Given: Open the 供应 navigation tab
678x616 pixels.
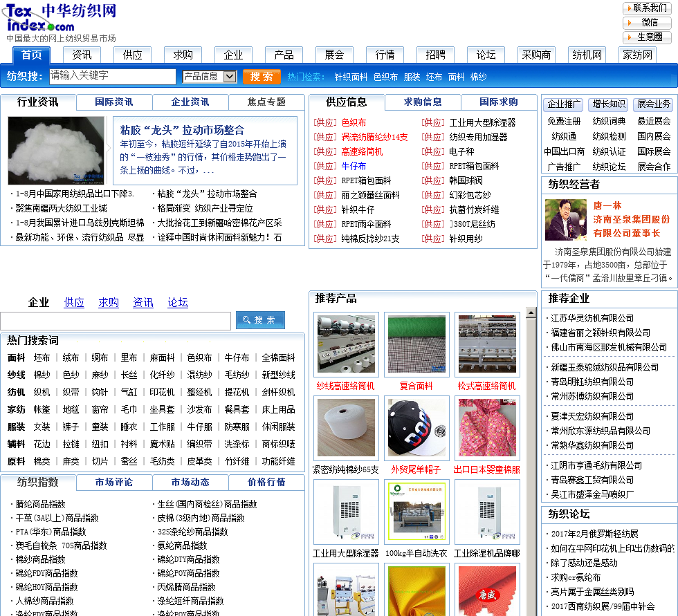Looking at the screenshot, I should tap(132, 55).
